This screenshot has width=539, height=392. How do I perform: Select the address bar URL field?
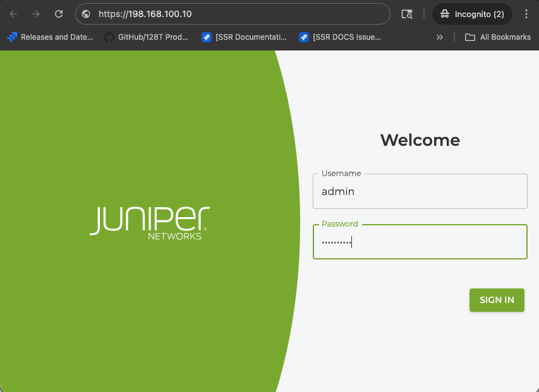[x=233, y=14]
